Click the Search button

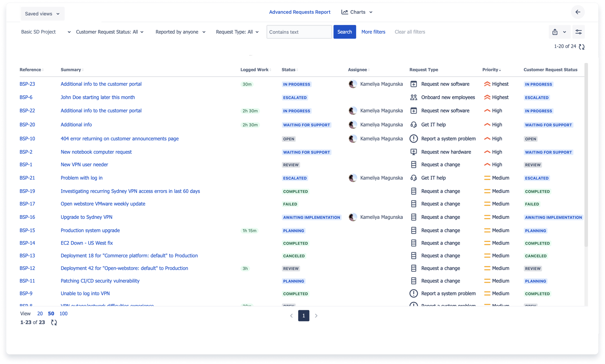tap(344, 32)
